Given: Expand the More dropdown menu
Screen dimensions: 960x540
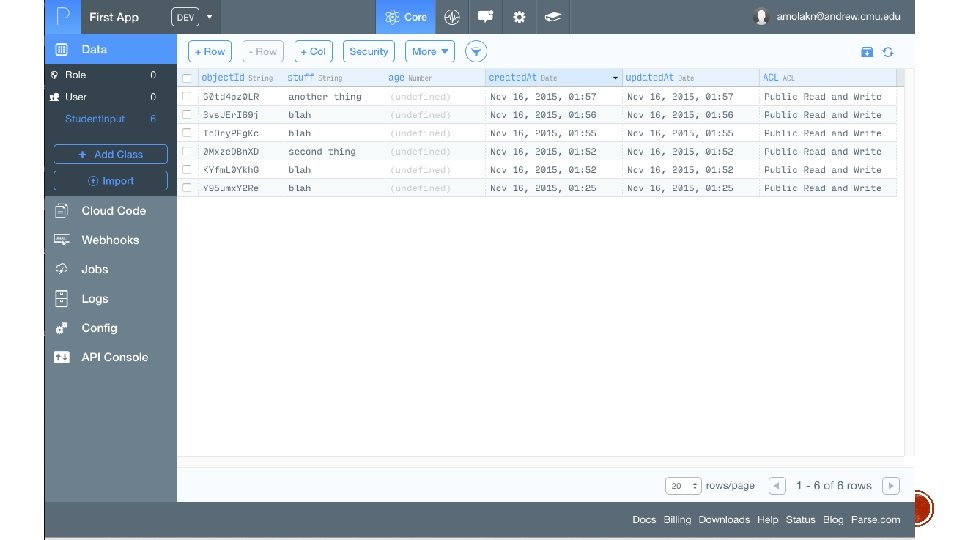Looking at the screenshot, I should (x=430, y=51).
